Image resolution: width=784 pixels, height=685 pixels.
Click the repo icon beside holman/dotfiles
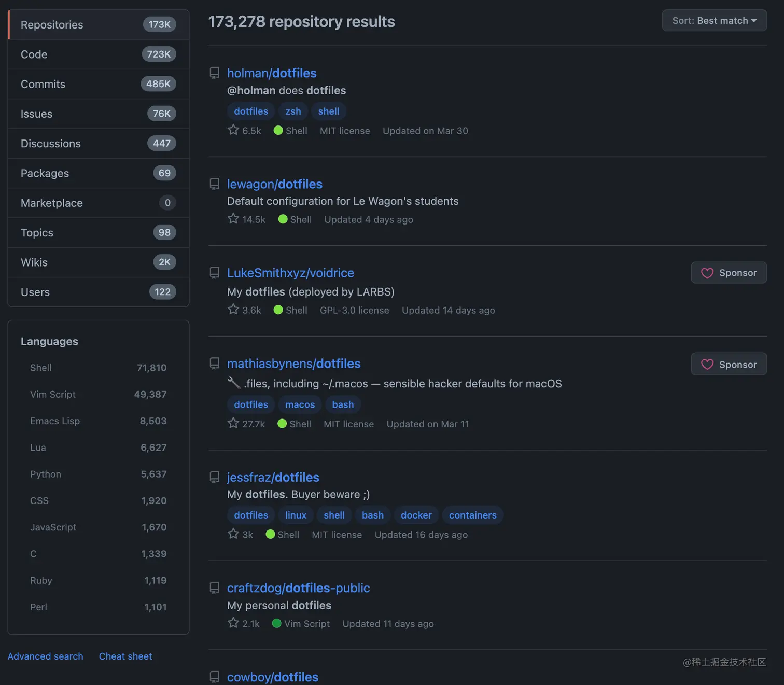click(x=214, y=73)
